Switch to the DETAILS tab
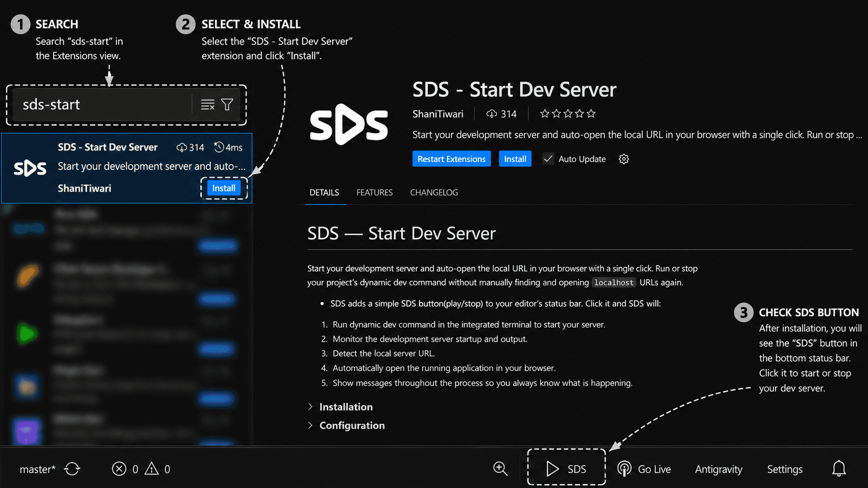This screenshot has width=868, height=488. click(324, 193)
